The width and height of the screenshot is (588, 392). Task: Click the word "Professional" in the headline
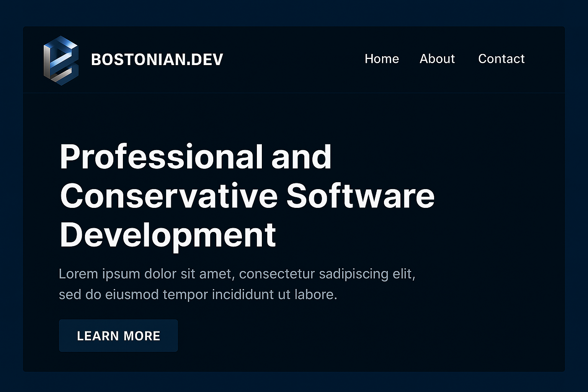coord(161,157)
